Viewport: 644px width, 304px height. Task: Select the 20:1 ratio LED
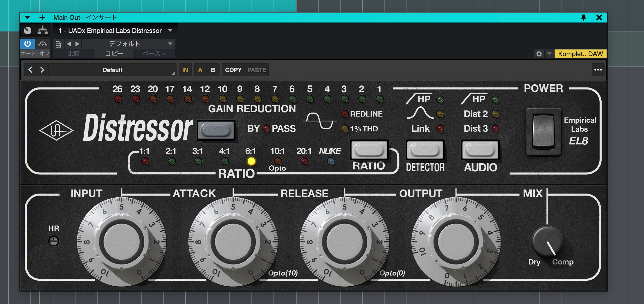click(304, 161)
